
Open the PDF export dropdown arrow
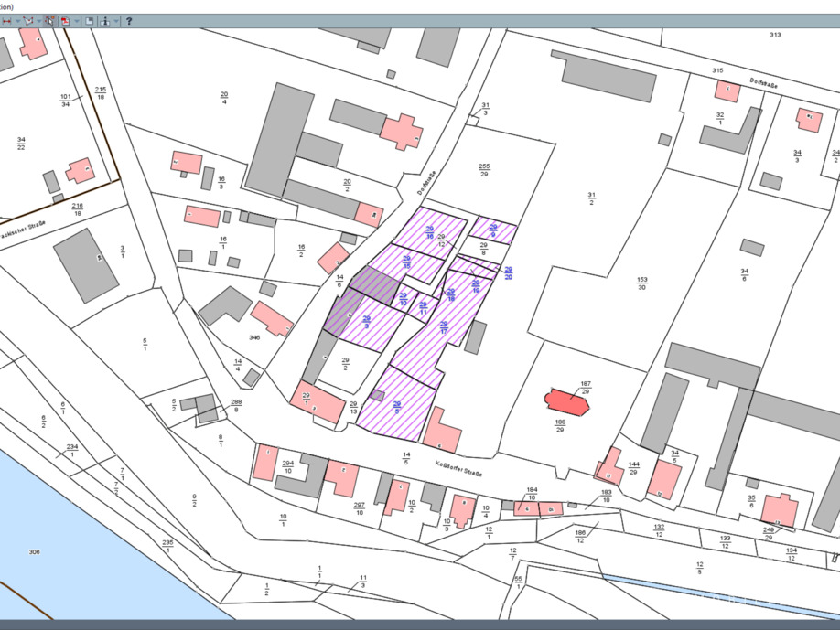77,21
